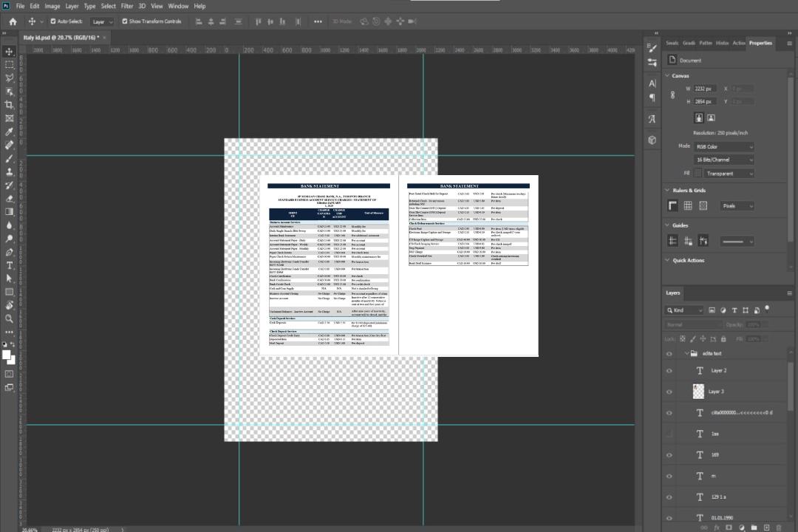Select the Pen tool
Image resolution: width=798 pixels, height=532 pixels.
point(9,252)
